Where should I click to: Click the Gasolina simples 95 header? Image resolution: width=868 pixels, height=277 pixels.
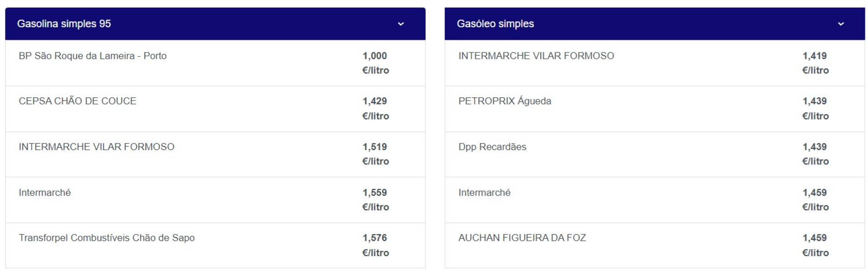(64, 24)
